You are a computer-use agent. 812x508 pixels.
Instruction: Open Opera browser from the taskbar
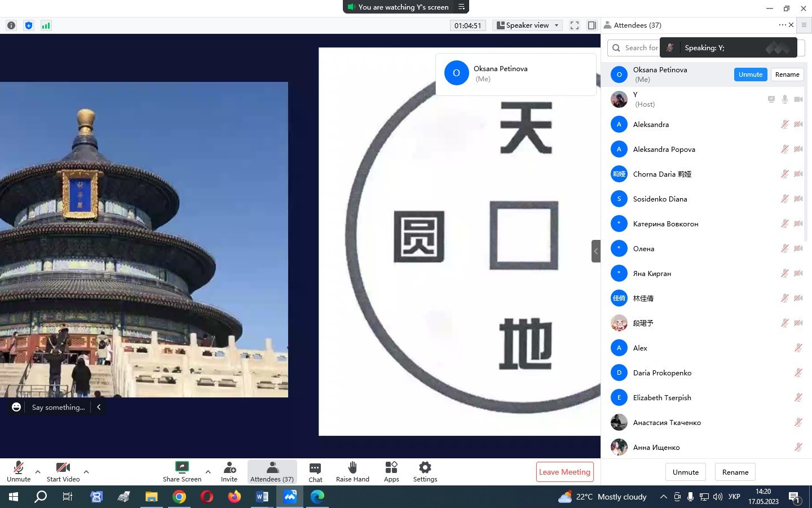207,497
